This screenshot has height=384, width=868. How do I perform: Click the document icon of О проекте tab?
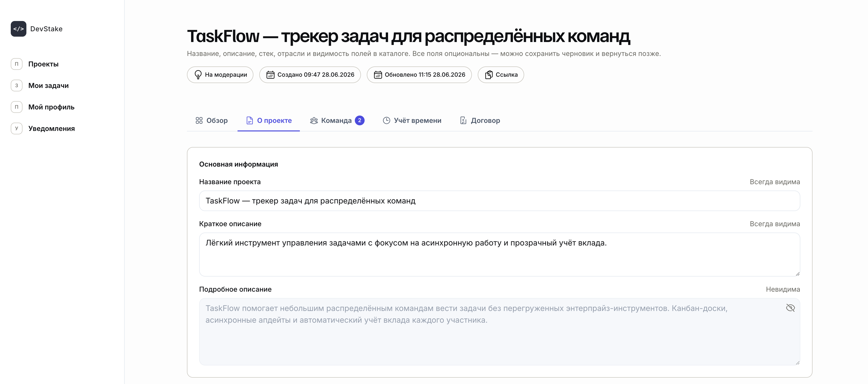[250, 121]
